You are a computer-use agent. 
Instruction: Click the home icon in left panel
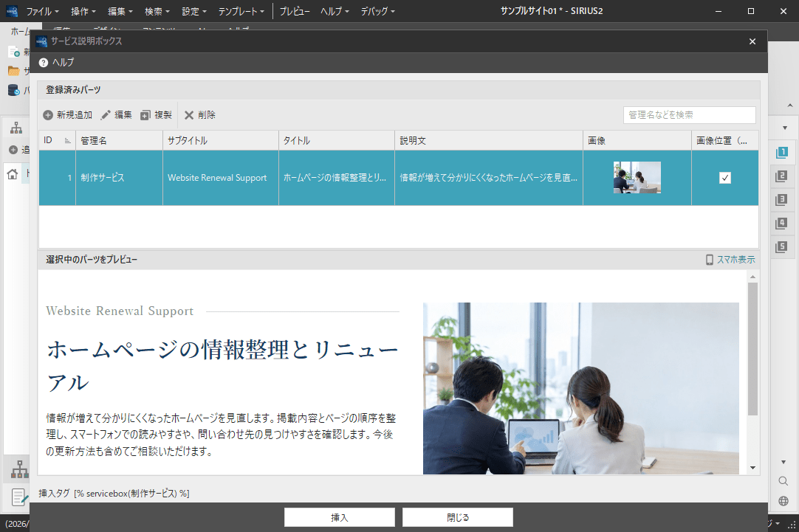[x=13, y=174]
